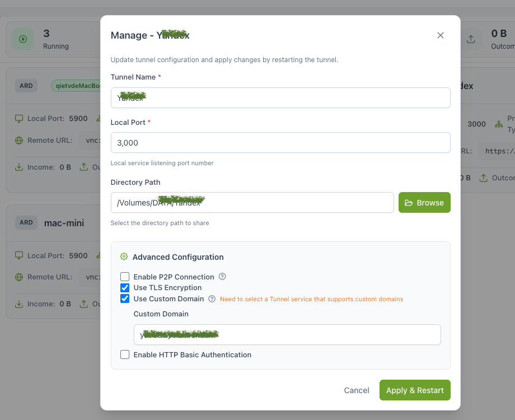Click the Custom Domain text field
The height and width of the screenshot is (420, 515).
point(287,334)
